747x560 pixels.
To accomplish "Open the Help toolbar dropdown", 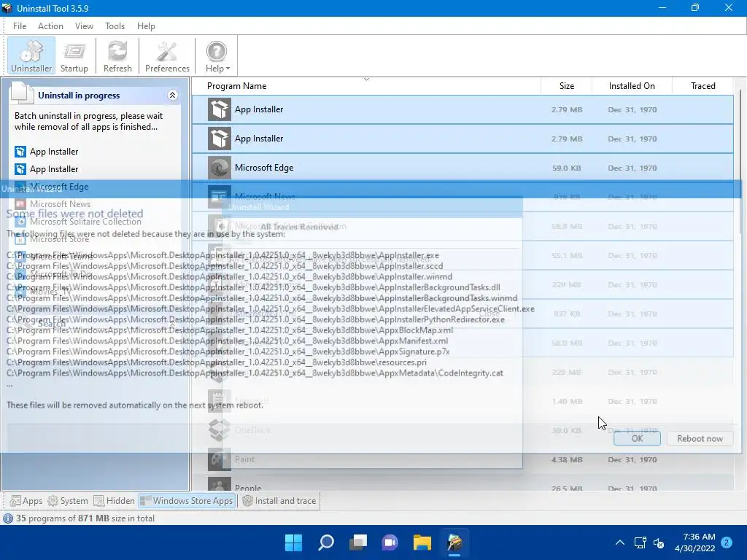I will (217, 55).
